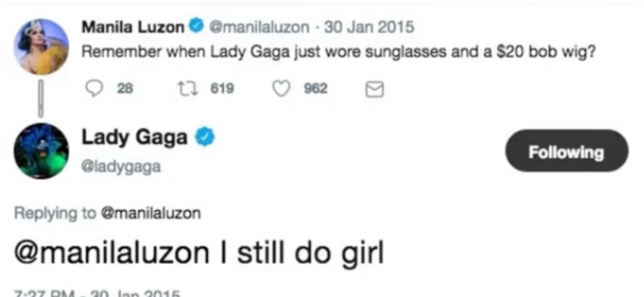Click the reply icon on Manila Luzon's tweet
The width and height of the screenshot is (644, 297).
pos(96,89)
